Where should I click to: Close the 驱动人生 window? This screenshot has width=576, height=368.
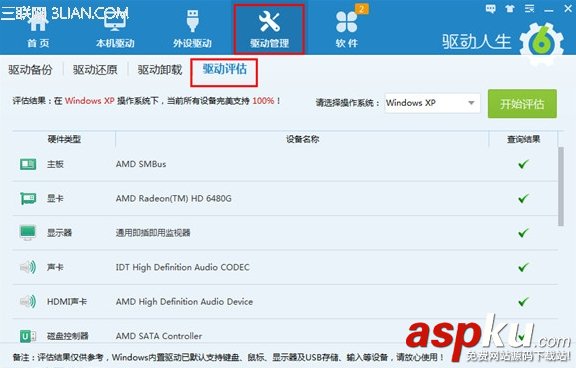tap(568, 9)
